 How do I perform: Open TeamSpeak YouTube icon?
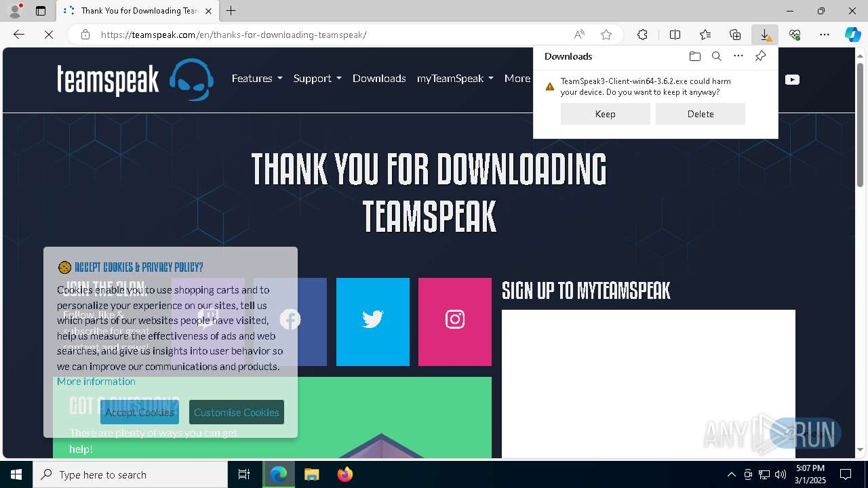(x=792, y=79)
